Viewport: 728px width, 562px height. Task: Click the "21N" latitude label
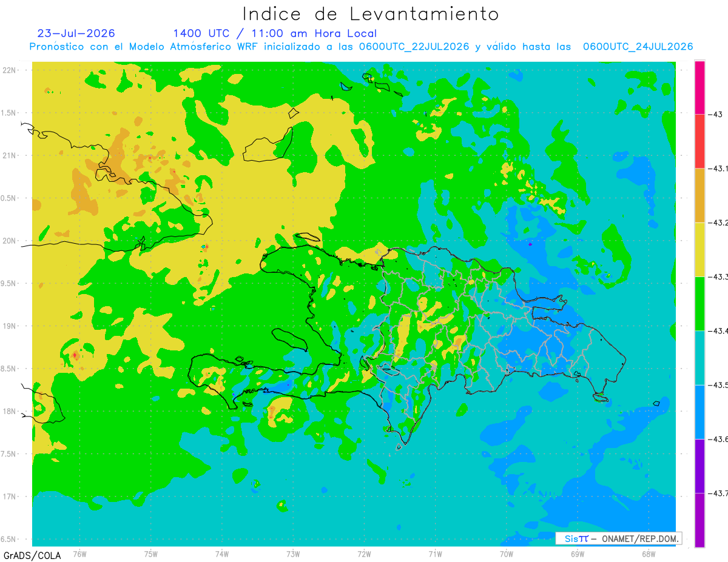[x=10, y=155]
